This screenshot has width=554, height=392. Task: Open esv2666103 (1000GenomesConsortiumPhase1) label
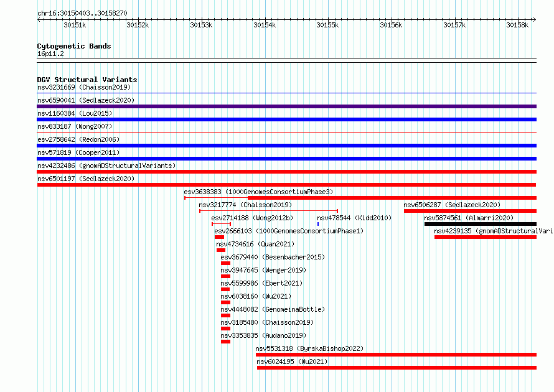289,231
